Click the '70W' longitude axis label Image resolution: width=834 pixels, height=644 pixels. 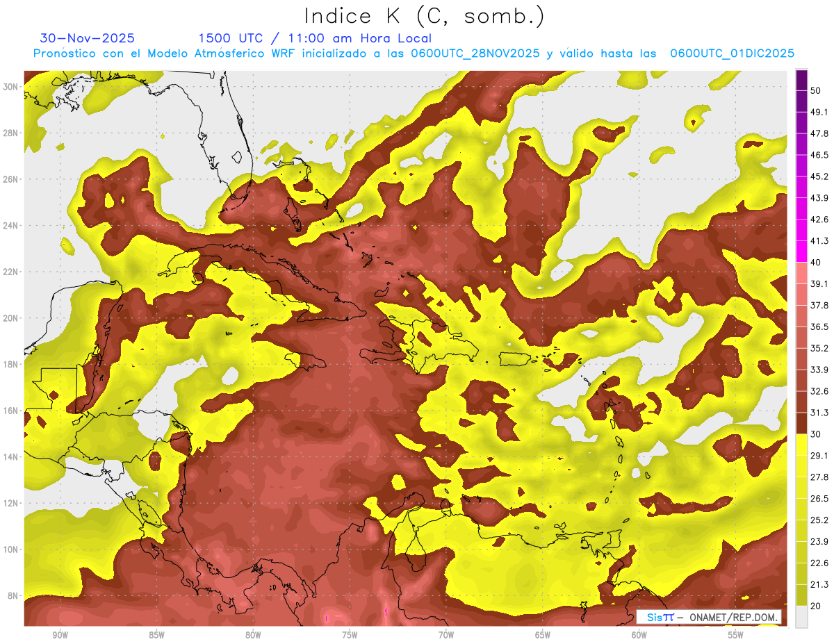tap(446, 635)
